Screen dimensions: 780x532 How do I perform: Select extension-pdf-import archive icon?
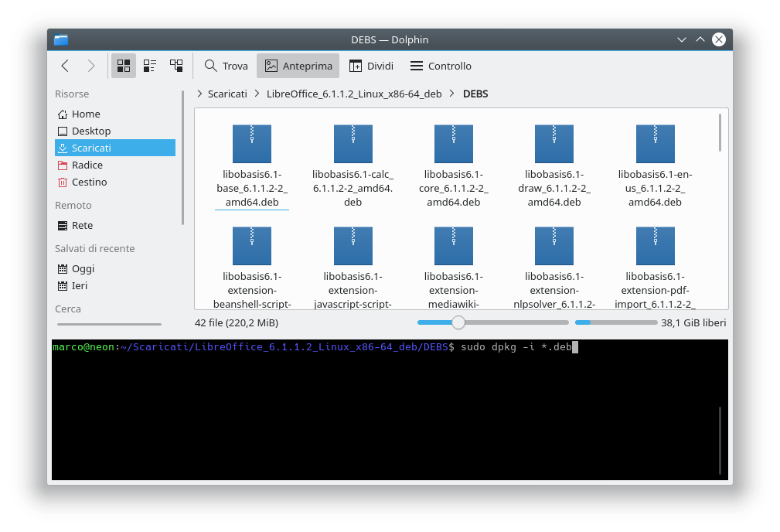(x=655, y=246)
